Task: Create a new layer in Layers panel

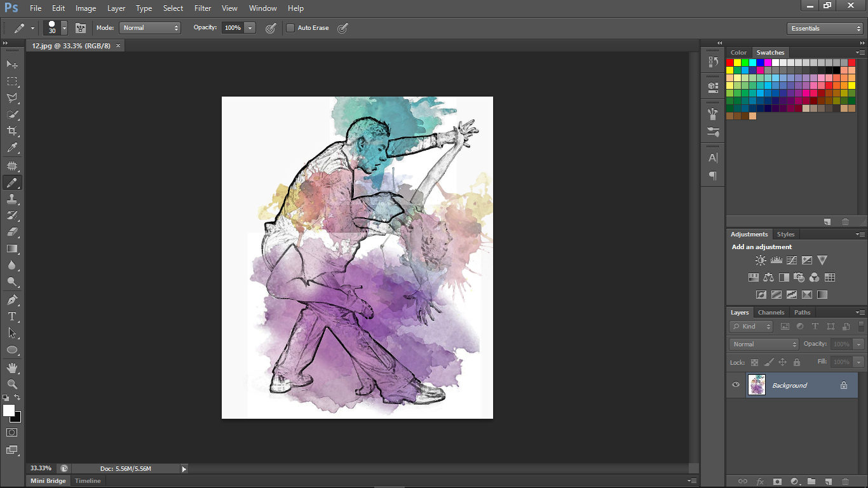Action: 828,482
